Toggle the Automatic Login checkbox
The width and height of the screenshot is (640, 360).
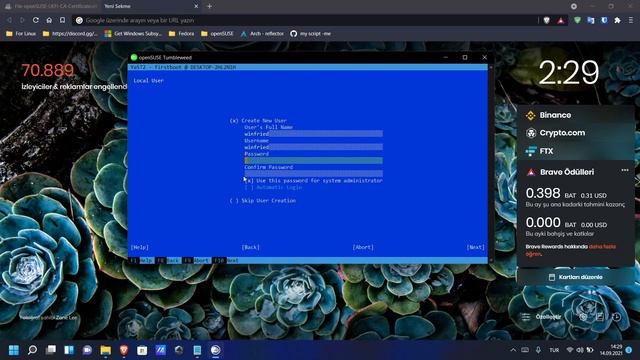click(273, 187)
